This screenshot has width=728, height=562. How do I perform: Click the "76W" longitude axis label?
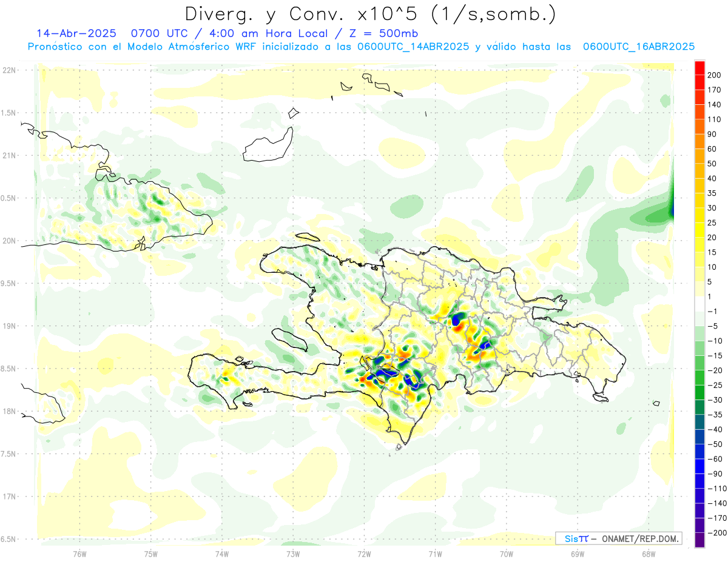pyautogui.click(x=79, y=554)
